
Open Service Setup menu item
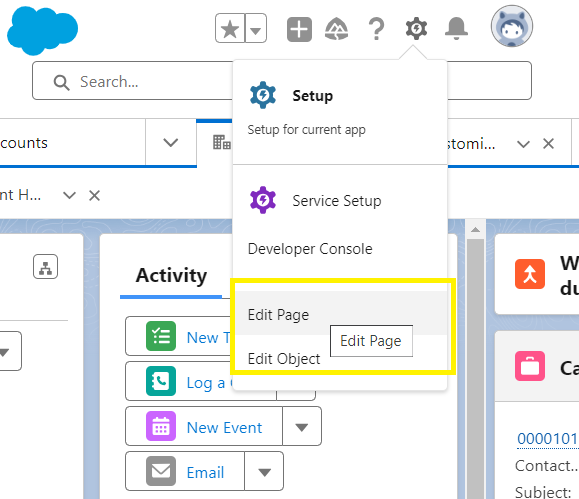[340, 201]
